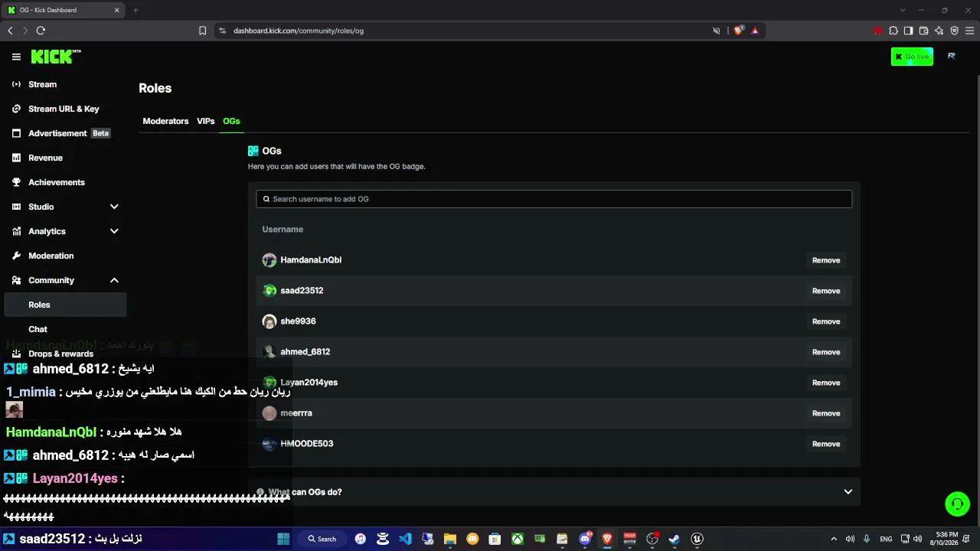Screen dimensions: 980x551
Task: Open the browser main menu icon
Action: pyautogui.click(x=969, y=31)
